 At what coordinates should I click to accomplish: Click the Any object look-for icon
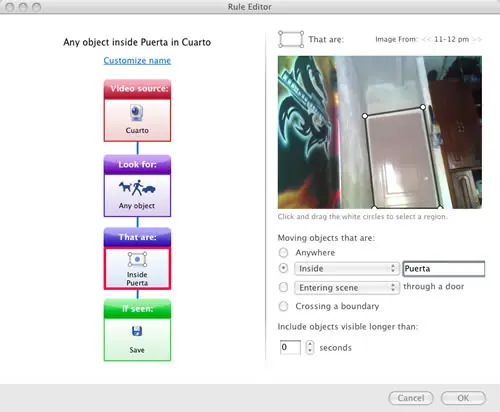point(137,188)
